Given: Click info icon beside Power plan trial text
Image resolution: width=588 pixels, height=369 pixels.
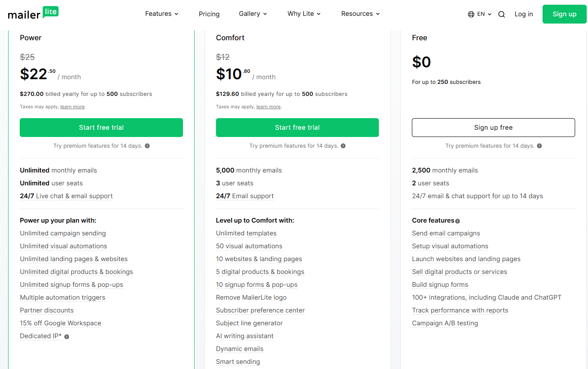Looking at the screenshot, I should click(147, 146).
